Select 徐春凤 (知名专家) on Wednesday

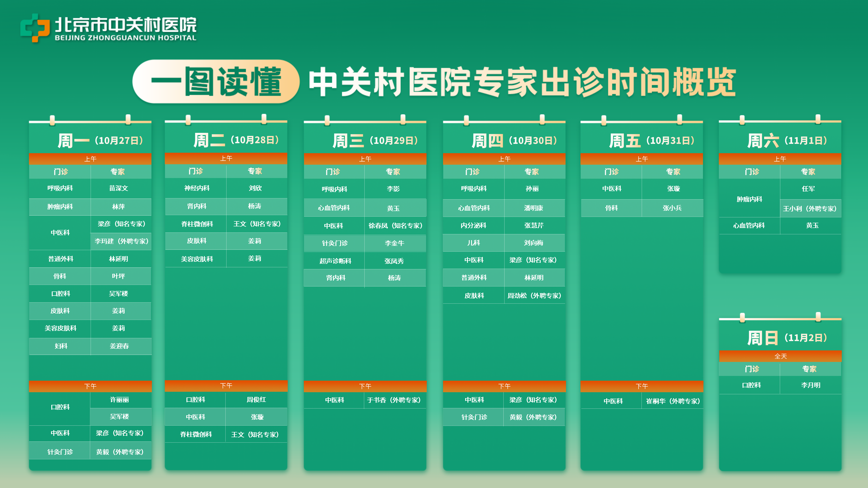point(395,226)
